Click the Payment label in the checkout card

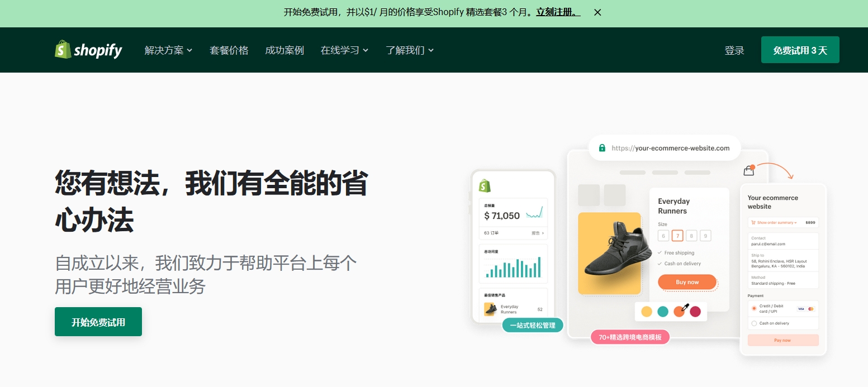[x=756, y=296]
